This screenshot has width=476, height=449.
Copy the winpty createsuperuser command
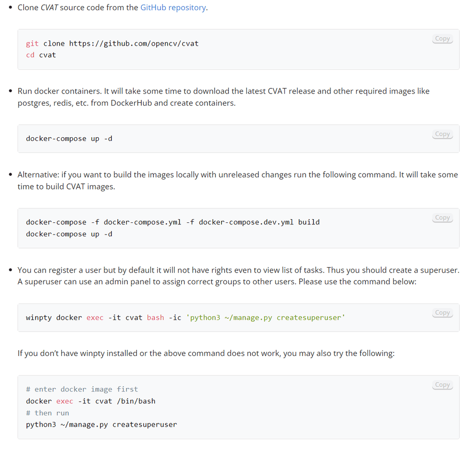443,313
